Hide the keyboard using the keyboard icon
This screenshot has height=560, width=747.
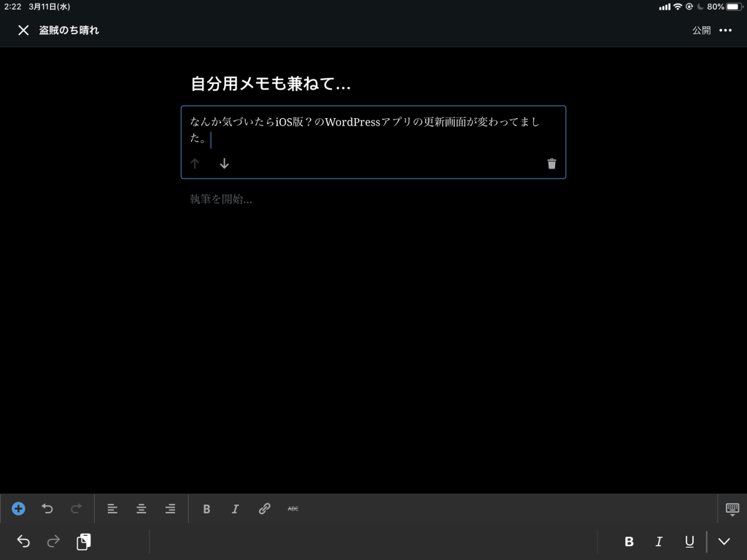click(732, 509)
